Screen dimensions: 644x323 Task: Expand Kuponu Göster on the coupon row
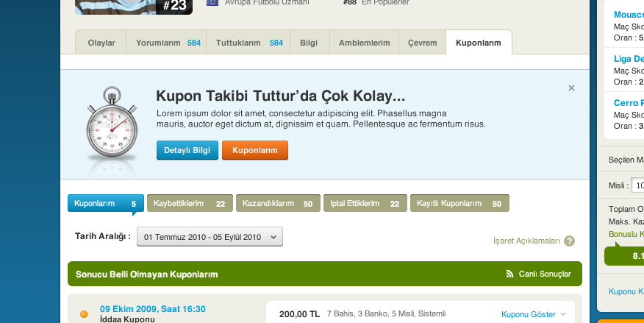pos(534,314)
